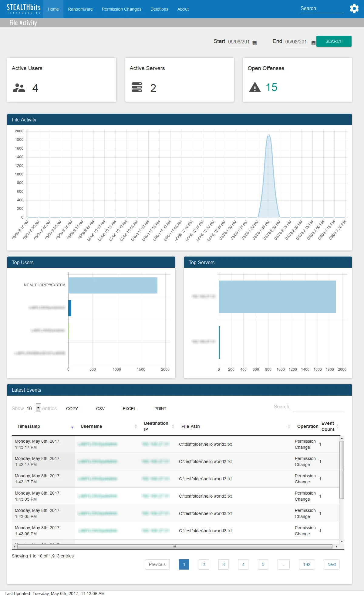
Task: Open settings via the gear icon
Action: tap(354, 9)
